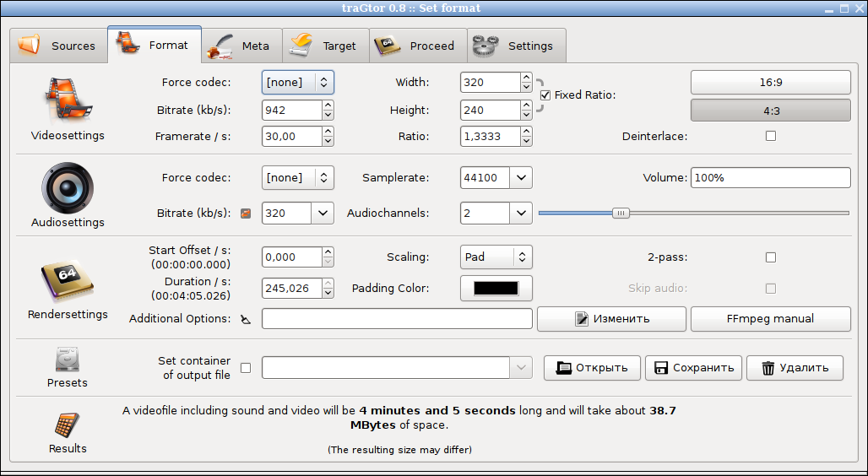Click the Rendersettings chip icon

tap(68, 282)
